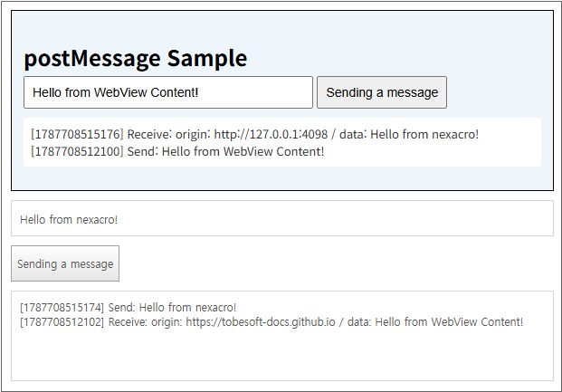The image size is (562, 392).
Task: Click the gray Sending a message button below edit
Action: 65,263
